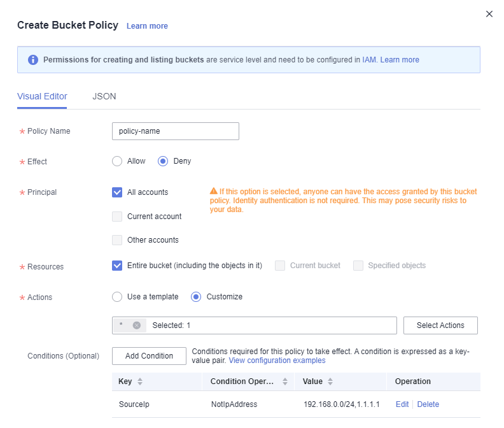Switch to the Visual Editor tab
The height and width of the screenshot is (428, 504).
pos(42,97)
